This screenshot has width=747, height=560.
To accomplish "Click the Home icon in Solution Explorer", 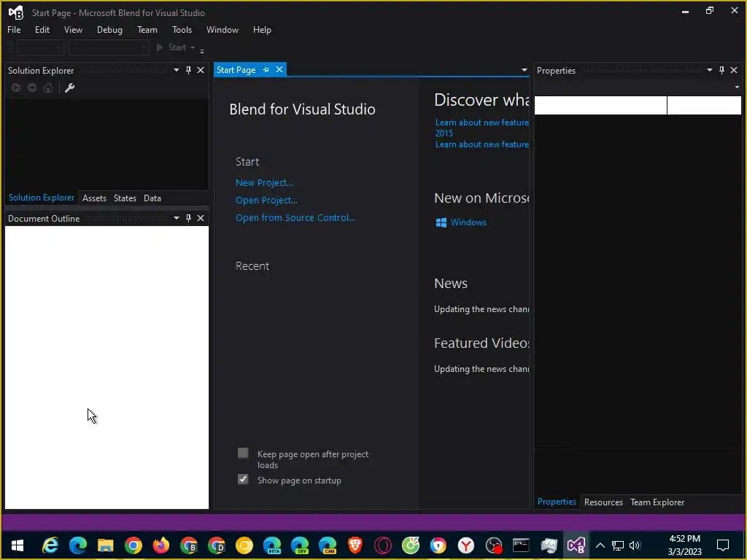I will pos(48,87).
